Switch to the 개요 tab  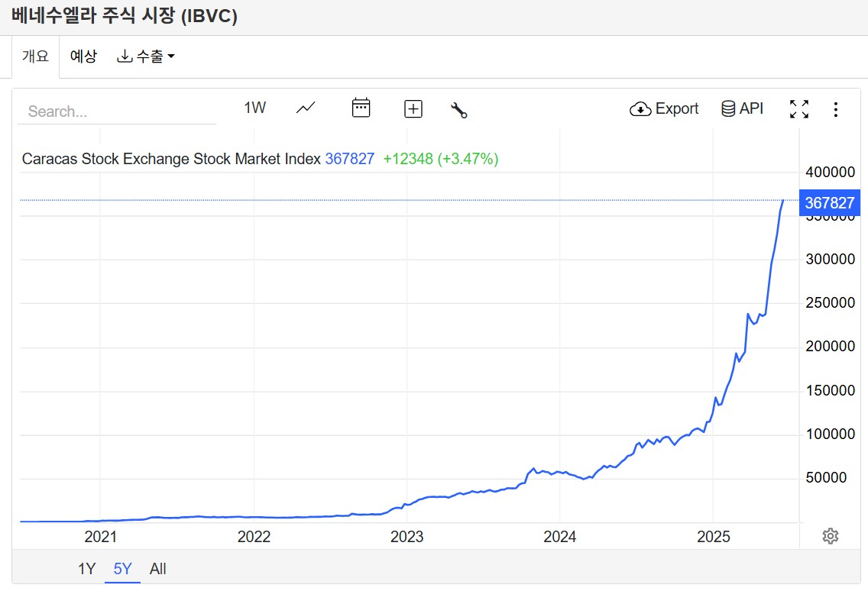[35, 57]
